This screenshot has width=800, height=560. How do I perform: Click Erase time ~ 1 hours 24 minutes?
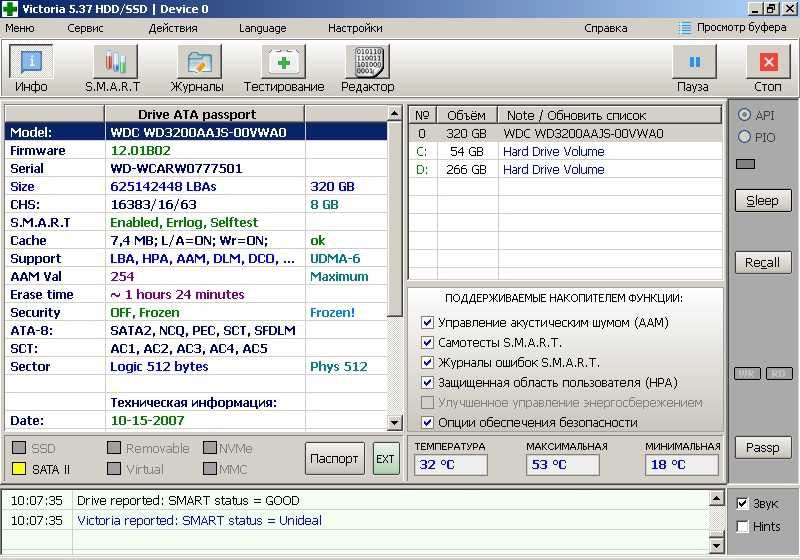[x=177, y=294]
